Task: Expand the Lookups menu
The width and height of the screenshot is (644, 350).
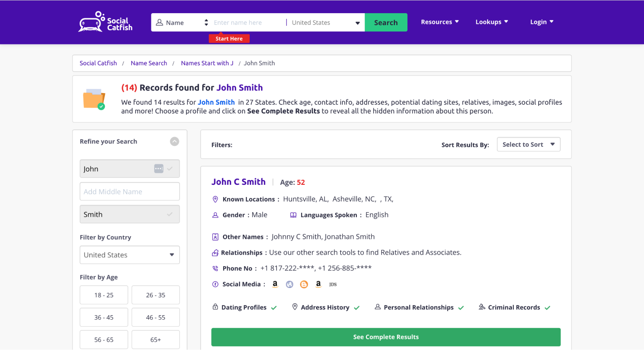Action: (492, 22)
